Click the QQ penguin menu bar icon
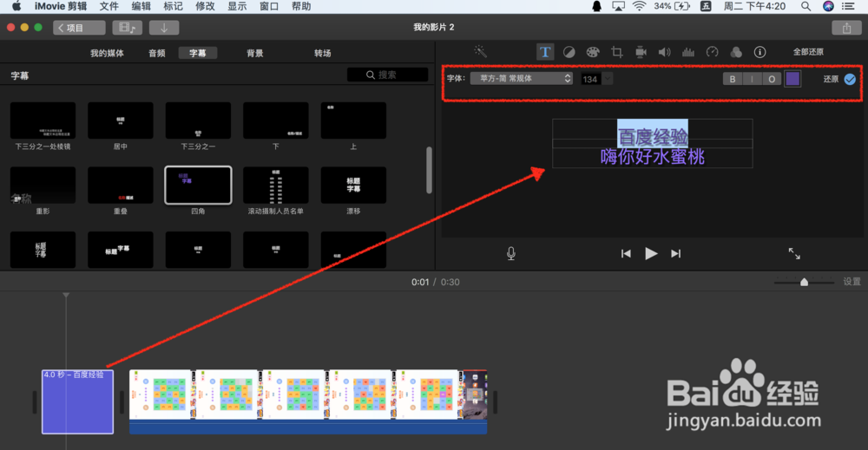Viewport: 868px width, 450px height. pos(597,6)
